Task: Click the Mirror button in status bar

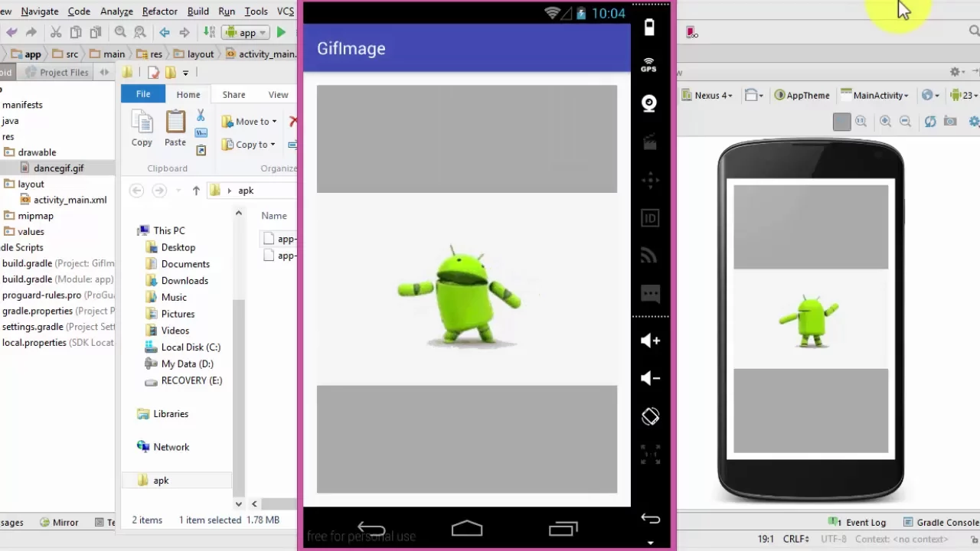Action: click(58, 522)
